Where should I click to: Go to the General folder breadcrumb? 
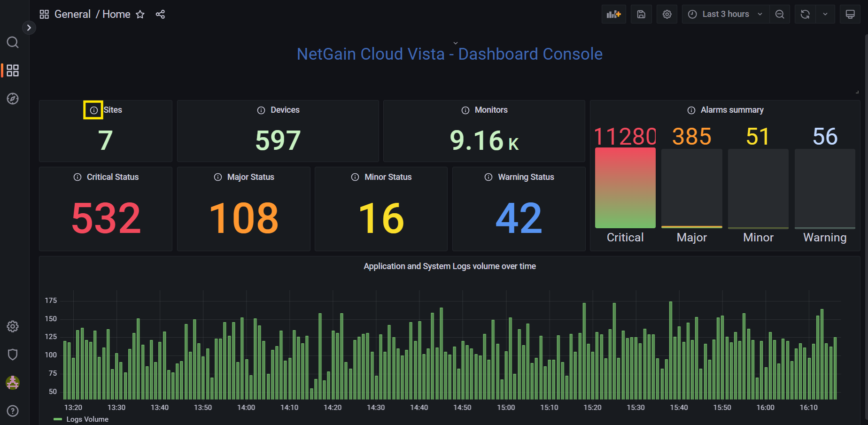tap(72, 14)
